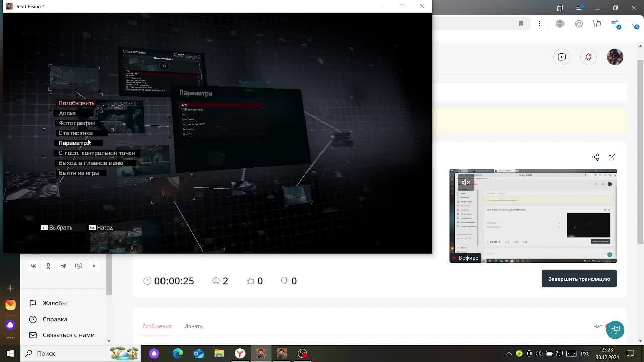This screenshot has width=644, height=362.
Task: Click the sparkle icon after Viber
Action: click(x=94, y=266)
